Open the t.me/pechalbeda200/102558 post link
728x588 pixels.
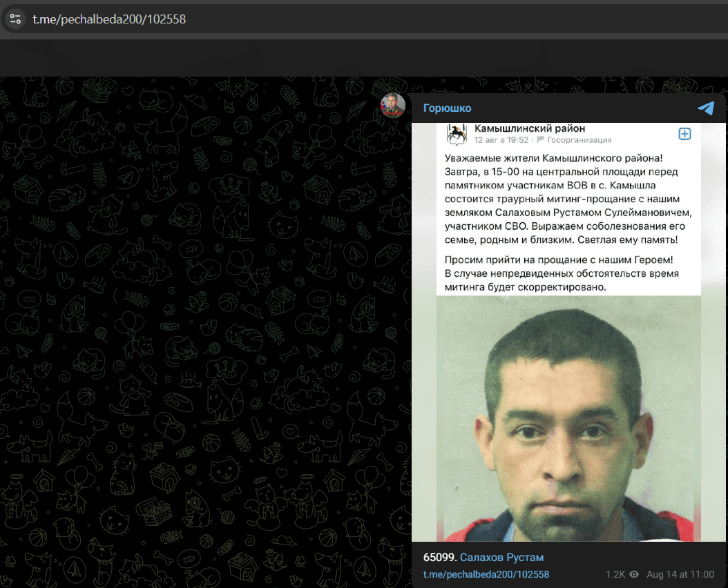(486, 574)
